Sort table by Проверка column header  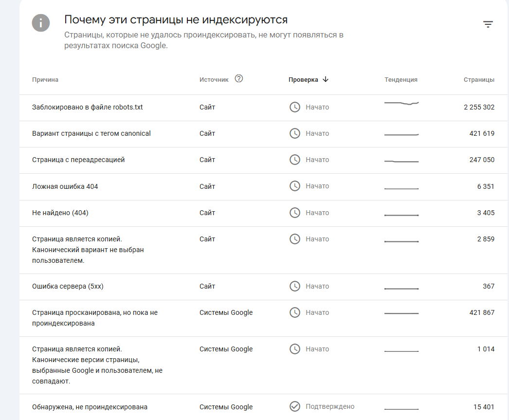pos(303,80)
